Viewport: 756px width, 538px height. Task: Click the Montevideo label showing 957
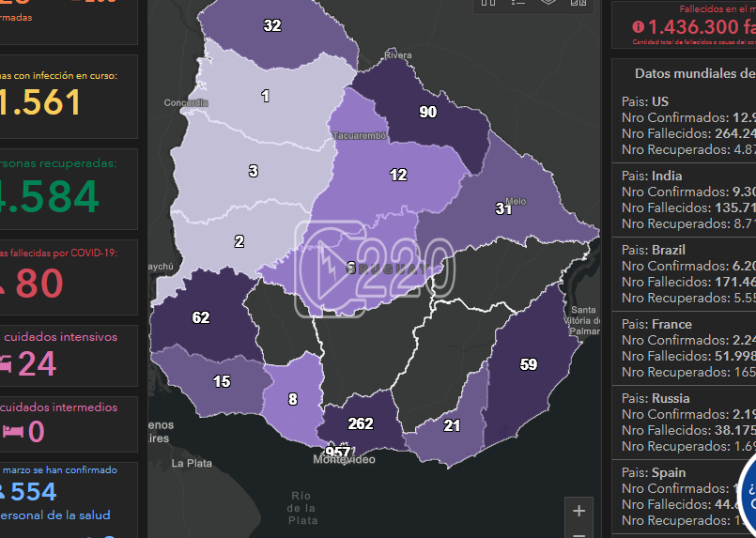pyautogui.click(x=337, y=453)
